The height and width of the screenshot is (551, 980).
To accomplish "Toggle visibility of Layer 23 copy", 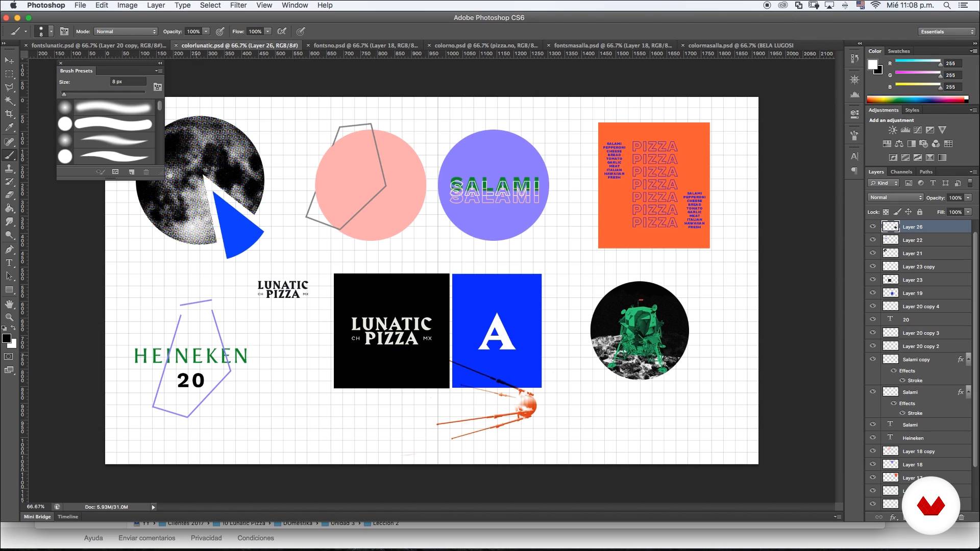I will tap(873, 266).
